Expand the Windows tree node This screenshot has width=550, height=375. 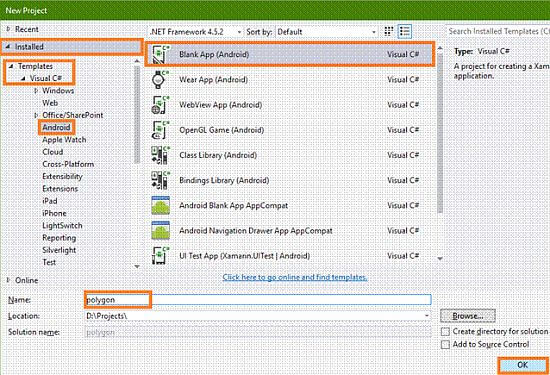36,91
